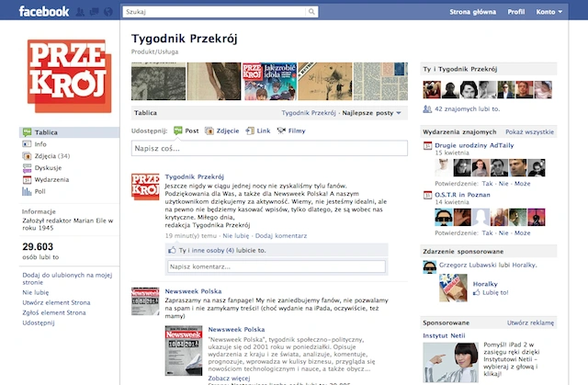Open the first black-and-white photo strip thumbnail
588x385 pixels.
pyautogui.click(x=158, y=82)
